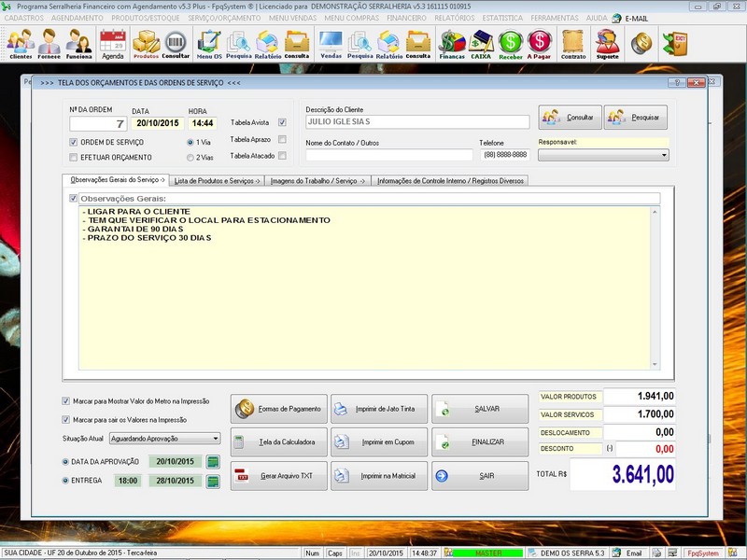Switch to Lista de Produtos e Serviços tab
This screenshot has width=747, height=560.
(x=217, y=181)
